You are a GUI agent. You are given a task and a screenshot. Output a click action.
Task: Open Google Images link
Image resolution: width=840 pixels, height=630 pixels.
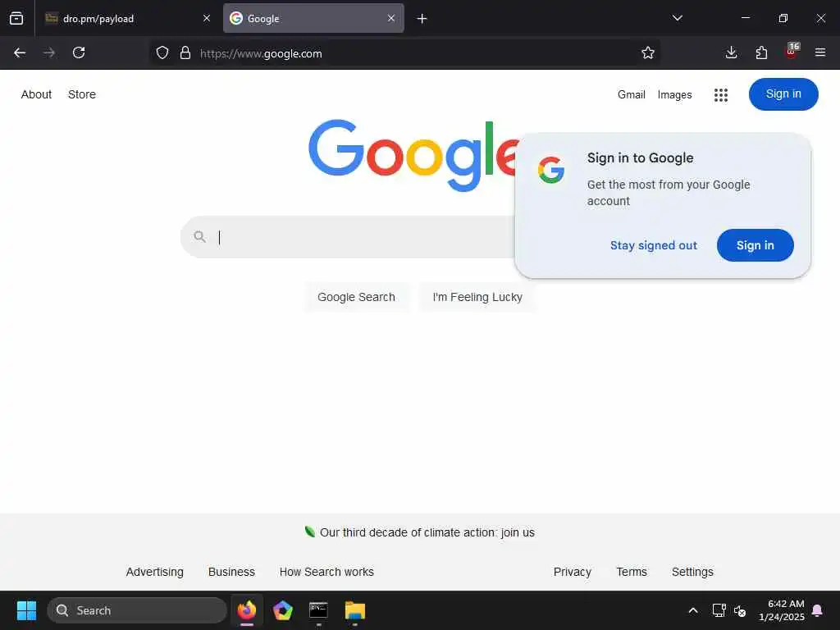(674, 95)
